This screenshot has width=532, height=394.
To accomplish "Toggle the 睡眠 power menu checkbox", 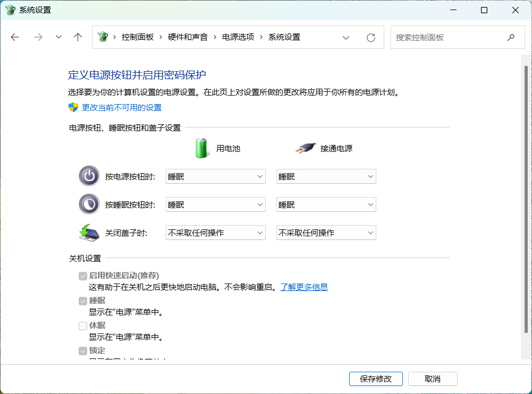I will point(83,301).
